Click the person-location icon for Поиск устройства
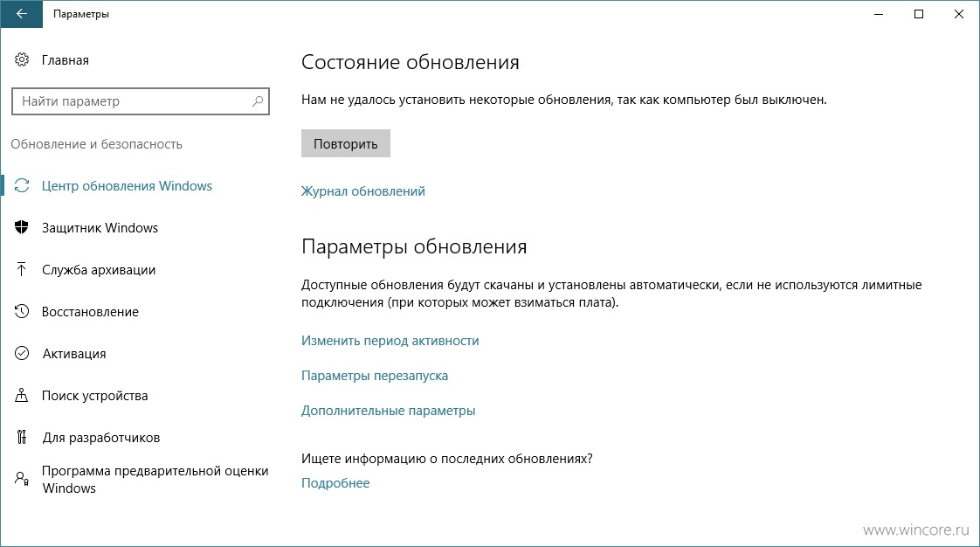Image resolution: width=980 pixels, height=547 pixels. (22, 395)
